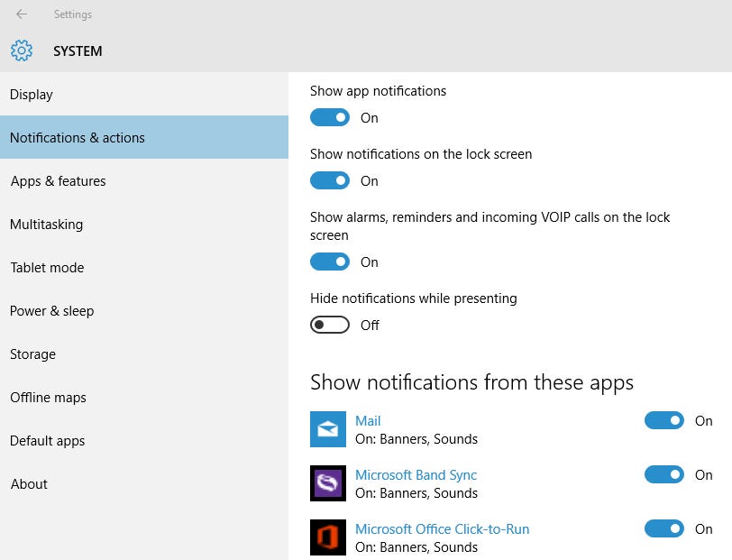Open Power & sleep settings
This screenshot has width=732, height=560.
pyautogui.click(x=51, y=310)
